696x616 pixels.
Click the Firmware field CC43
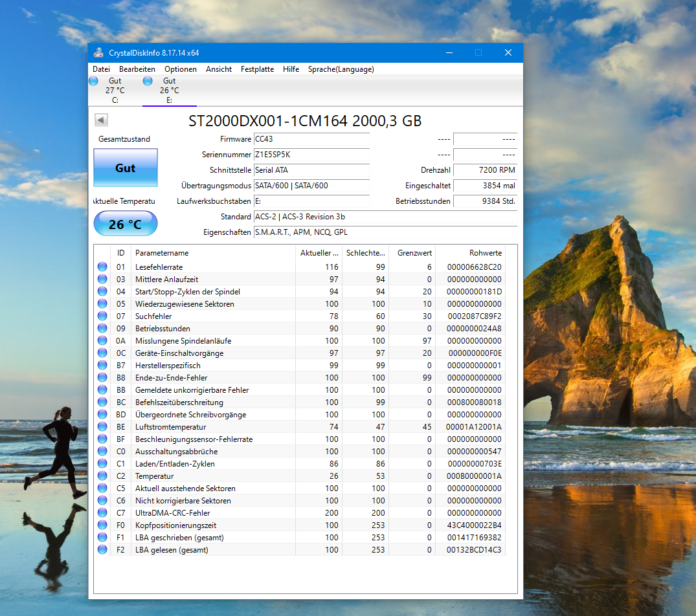click(311, 139)
